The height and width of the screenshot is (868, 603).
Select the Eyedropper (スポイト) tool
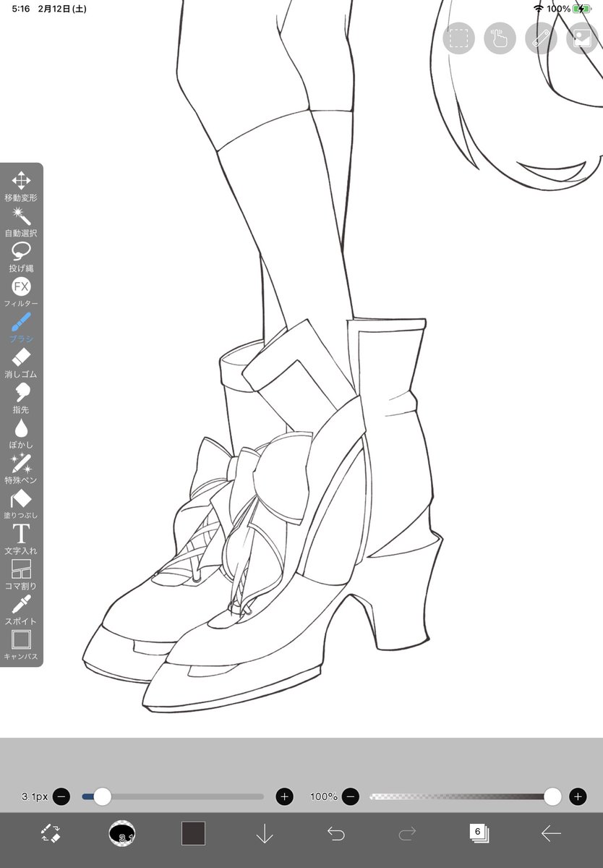pyautogui.click(x=21, y=611)
